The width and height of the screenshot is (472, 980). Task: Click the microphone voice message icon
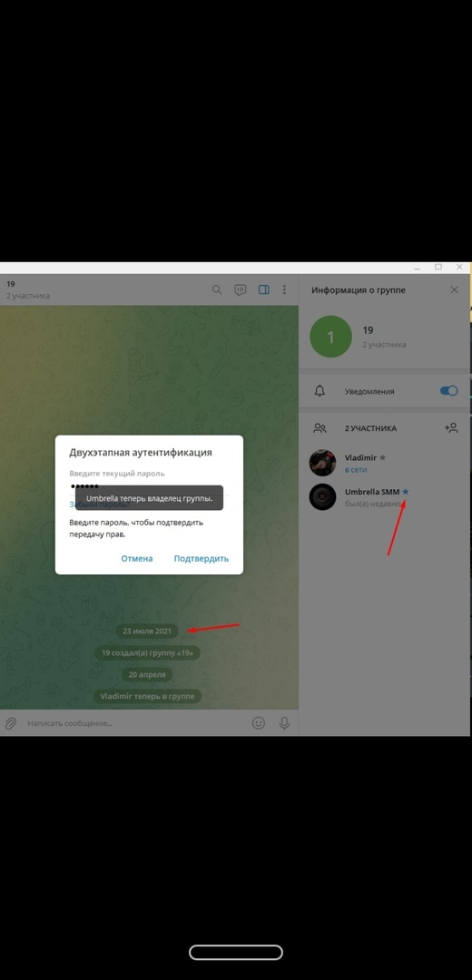point(284,723)
